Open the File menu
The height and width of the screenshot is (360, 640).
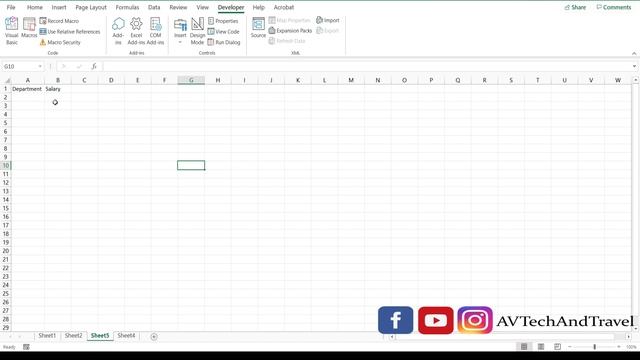click(11, 7)
